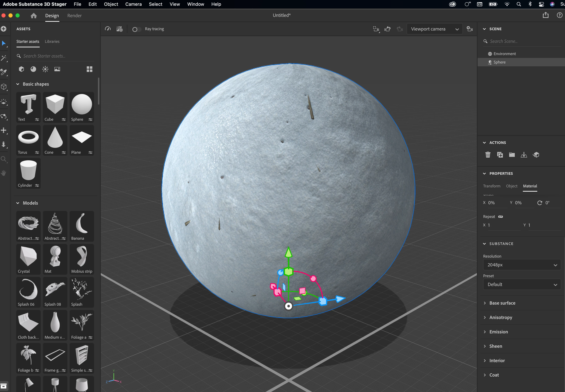Select the Environment item in Scene
The image size is (565, 392).
click(x=504, y=54)
